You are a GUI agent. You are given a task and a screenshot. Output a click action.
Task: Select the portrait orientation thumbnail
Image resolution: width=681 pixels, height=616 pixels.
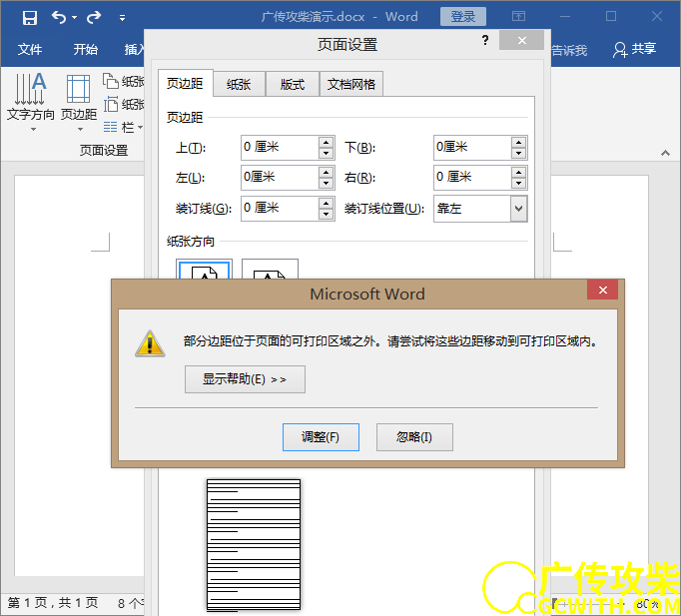click(x=204, y=270)
